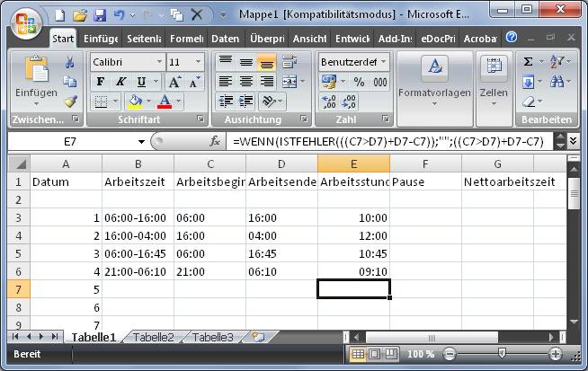Click the zoom slider handle
588x371 pixels.
502,353
